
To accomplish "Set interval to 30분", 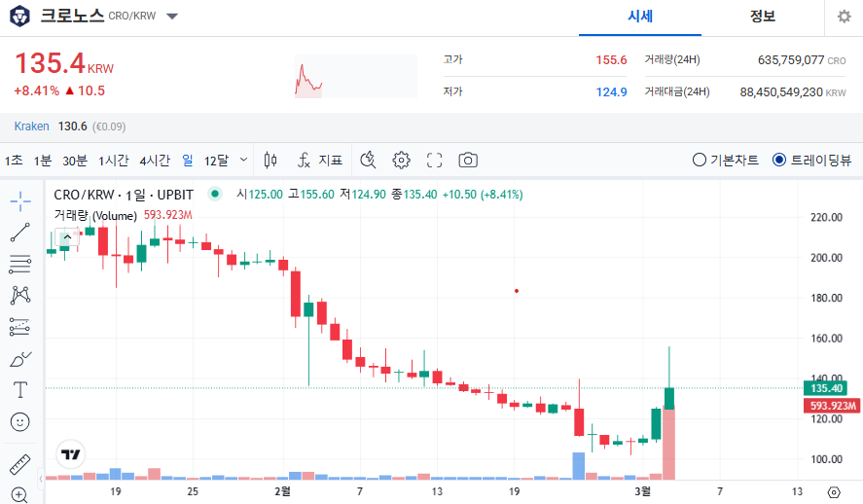I will [74, 161].
